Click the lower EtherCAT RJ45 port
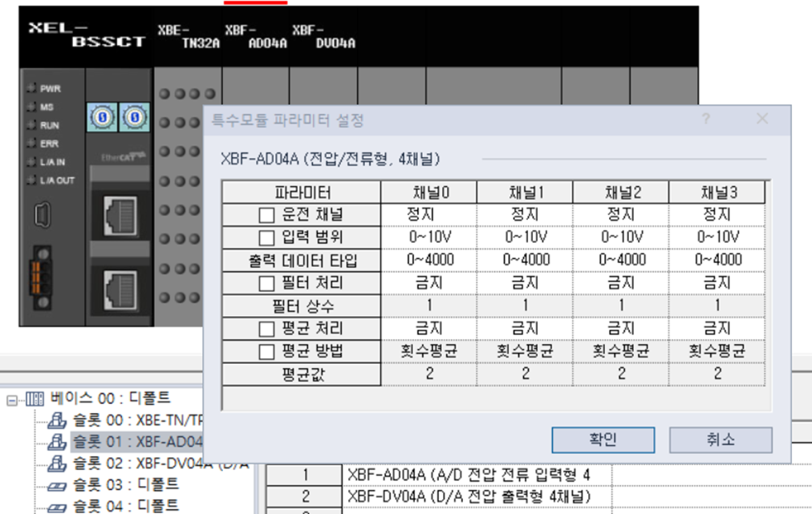This screenshot has width=812, height=514. click(120, 290)
